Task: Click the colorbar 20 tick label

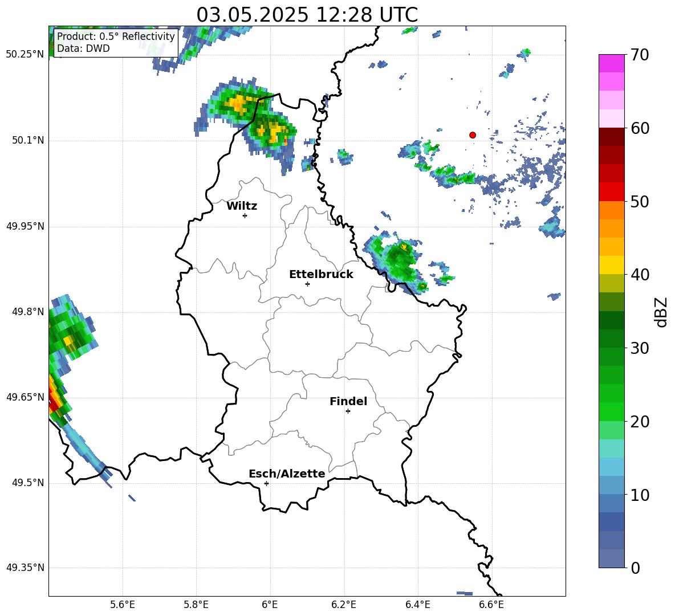Action: (640, 422)
